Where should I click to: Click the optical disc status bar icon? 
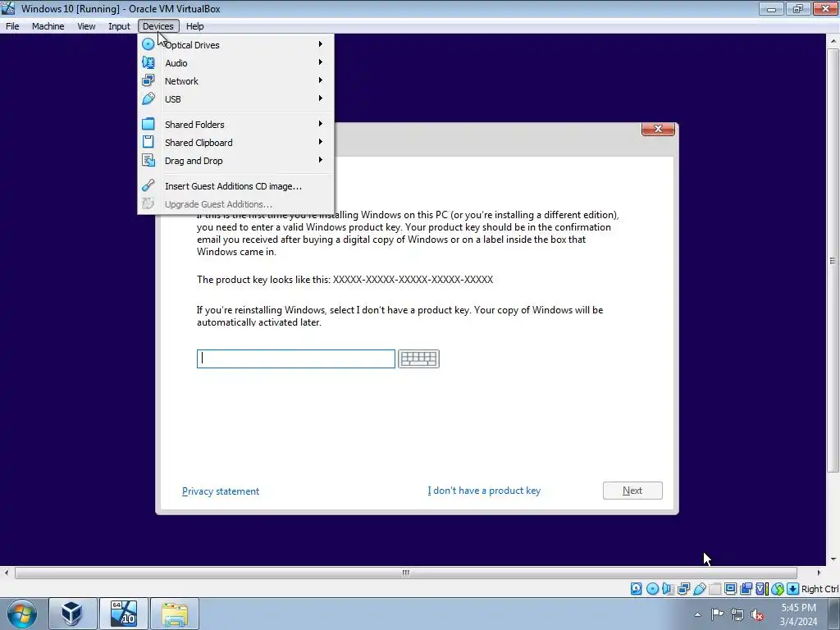click(x=652, y=589)
